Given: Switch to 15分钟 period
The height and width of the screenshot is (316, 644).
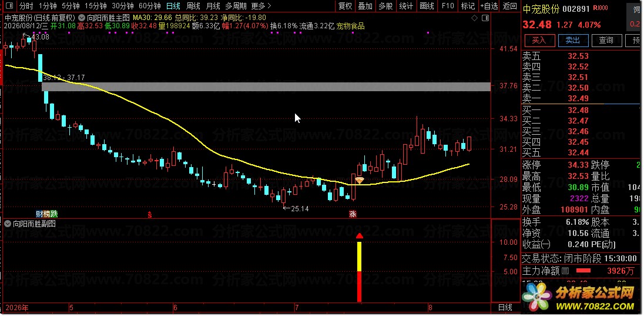Looking at the screenshot, I should (95, 6).
